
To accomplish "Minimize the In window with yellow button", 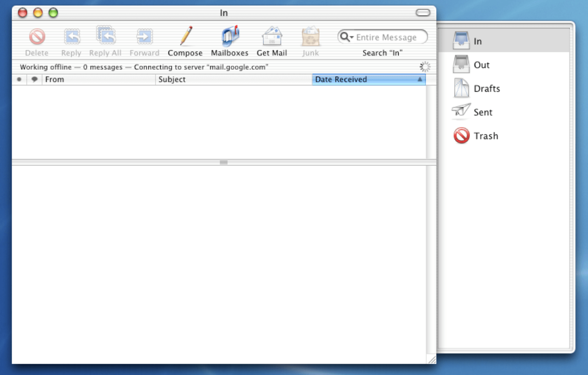I will [x=38, y=13].
